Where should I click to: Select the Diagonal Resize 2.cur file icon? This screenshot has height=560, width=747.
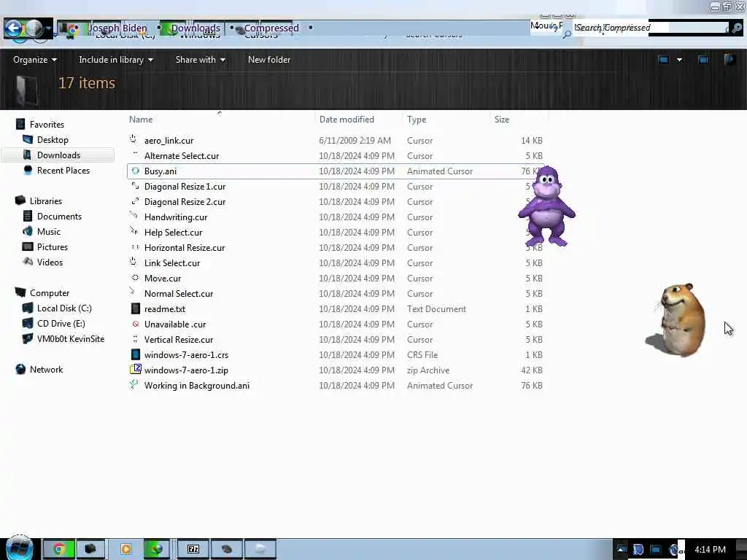point(135,201)
